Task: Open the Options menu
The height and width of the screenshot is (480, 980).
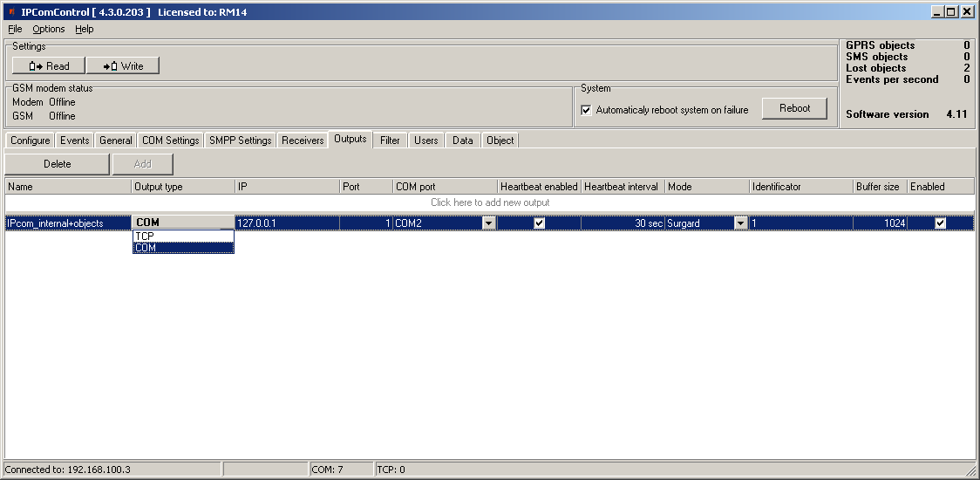Action: pos(49,29)
